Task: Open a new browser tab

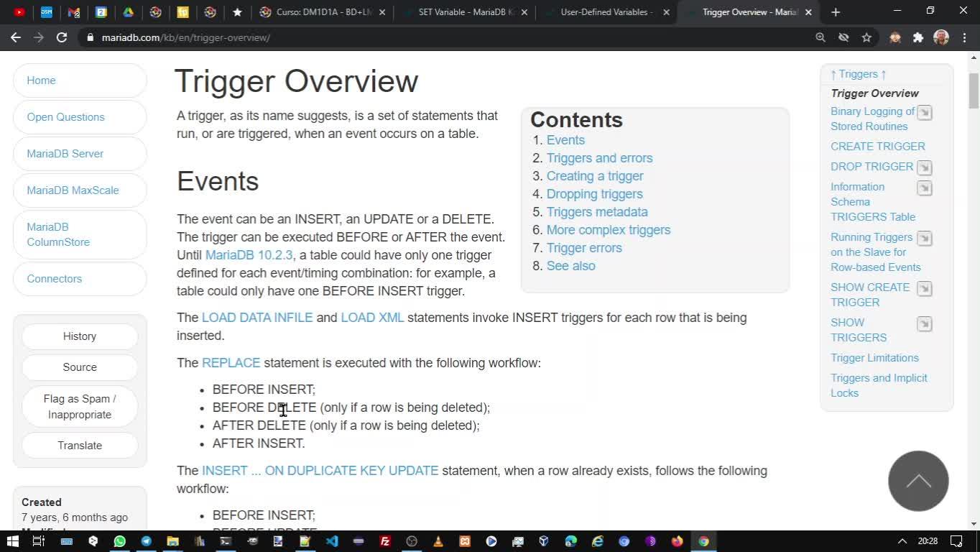Action: (x=836, y=12)
